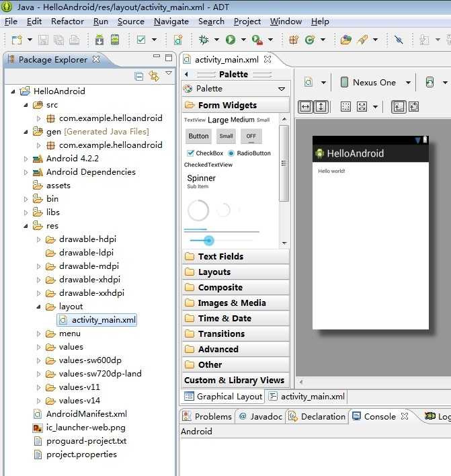Viewport: 451px width, 476px height.
Task: Click the New Java Class icon
Action: pyautogui.click(x=310, y=40)
